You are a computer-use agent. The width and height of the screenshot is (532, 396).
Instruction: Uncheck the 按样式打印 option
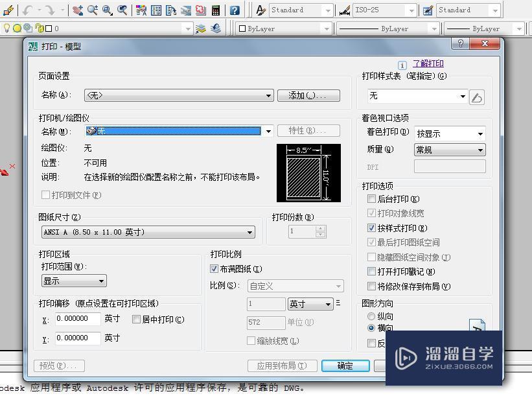pyautogui.click(x=371, y=228)
